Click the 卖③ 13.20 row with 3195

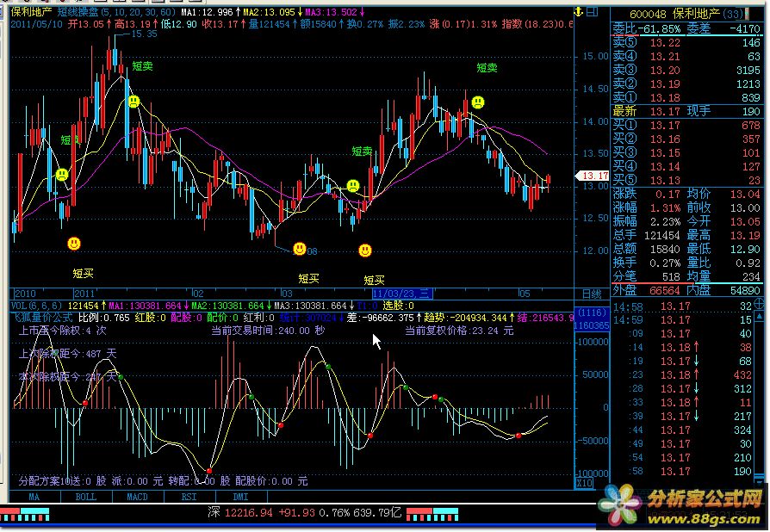(x=686, y=71)
